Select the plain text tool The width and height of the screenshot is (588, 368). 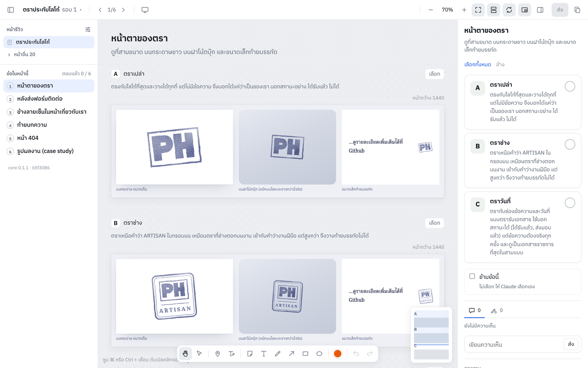(264, 354)
